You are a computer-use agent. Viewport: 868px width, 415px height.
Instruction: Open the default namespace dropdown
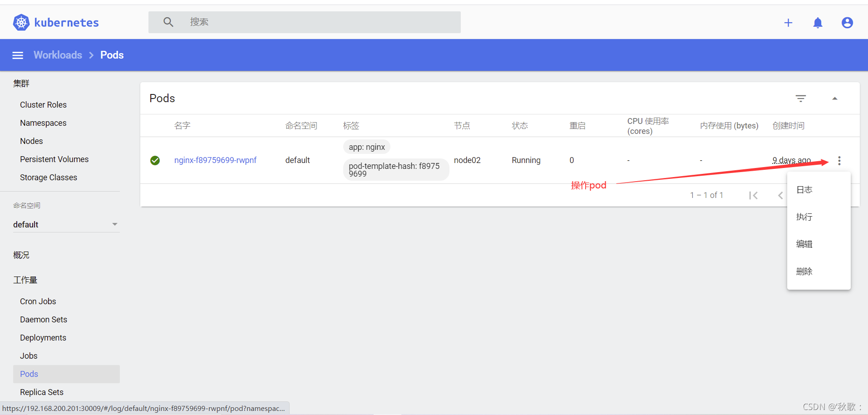tap(66, 224)
